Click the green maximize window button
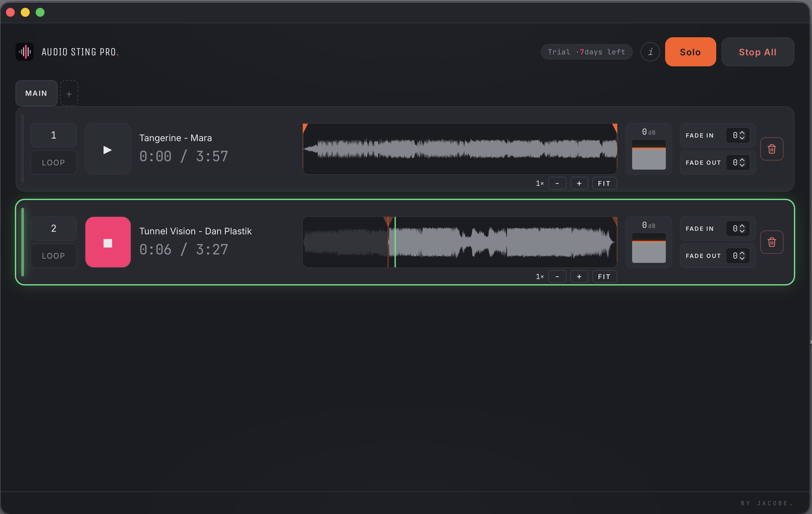Viewport: 812px width, 514px height. tap(40, 13)
